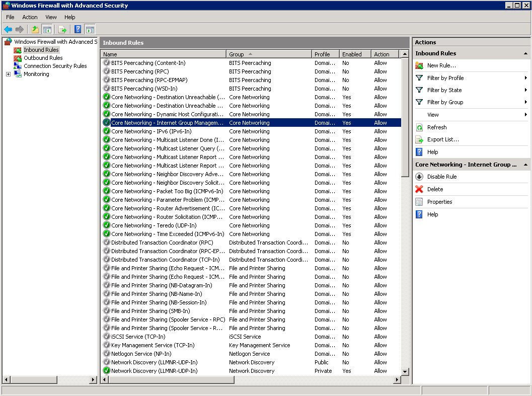Open the View submenu in the Actions pane

(471, 115)
